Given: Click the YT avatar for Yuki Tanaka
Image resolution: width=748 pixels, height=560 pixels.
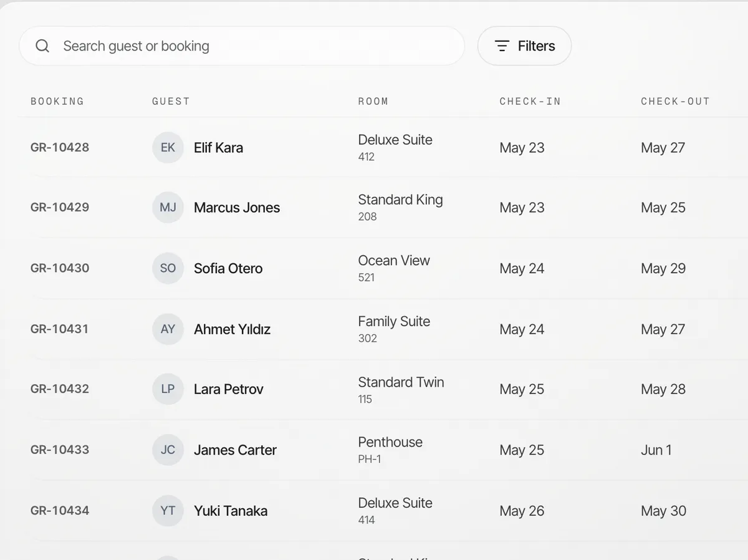Looking at the screenshot, I should (168, 511).
